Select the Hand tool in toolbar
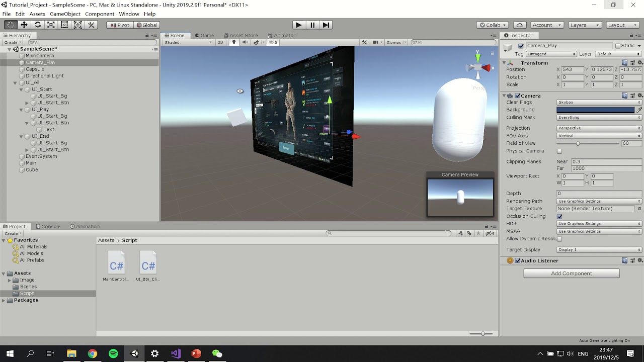Image resolution: width=644 pixels, height=362 pixels. coord(11,25)
